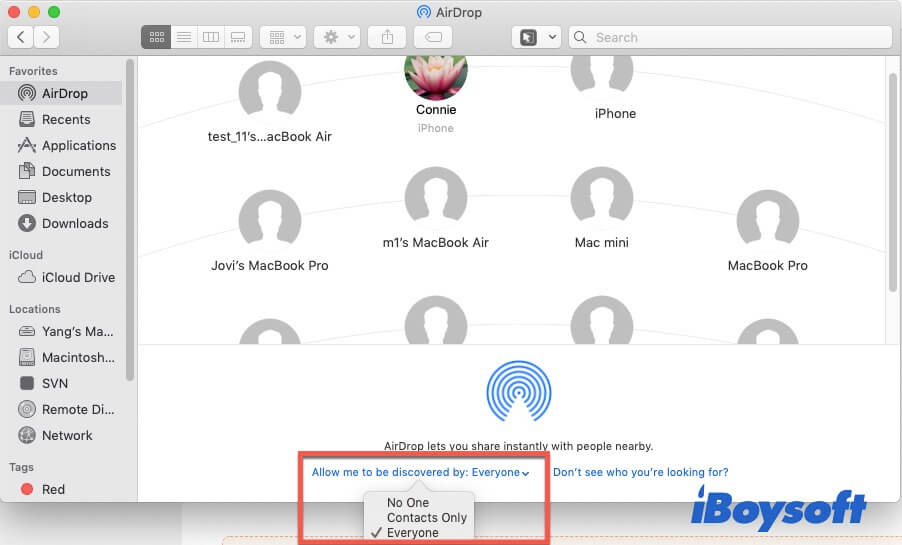Screen dimensions: 902x545
Task: Click the Share toolbar icon
Action: pos(387,37)
